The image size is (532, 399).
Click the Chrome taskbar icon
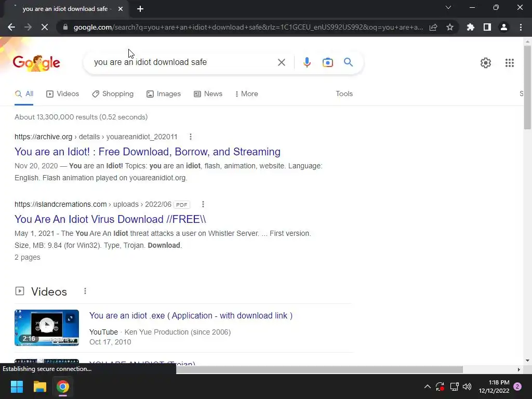click(x=63, y=387)
